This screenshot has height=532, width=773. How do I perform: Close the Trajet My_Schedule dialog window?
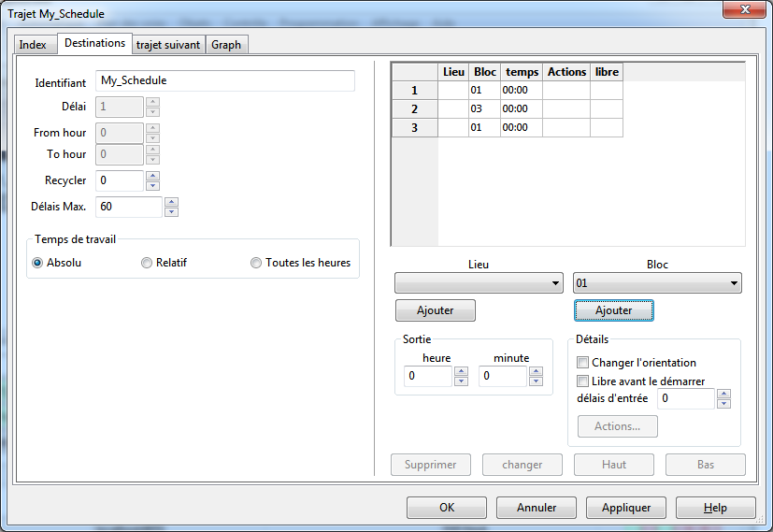(x=745, y=10)
